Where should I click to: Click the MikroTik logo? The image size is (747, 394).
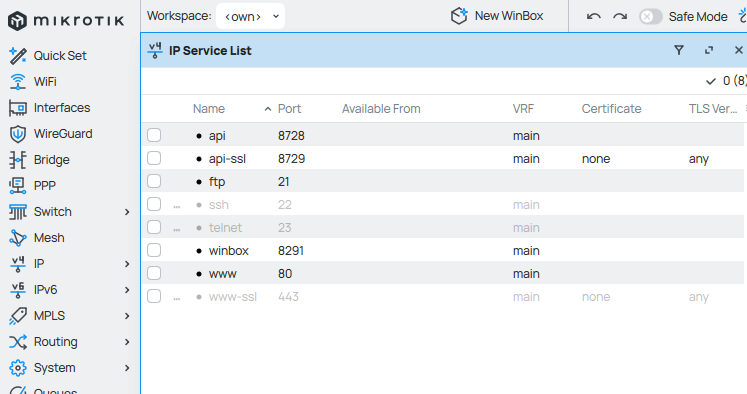click(x=66, y=21)
